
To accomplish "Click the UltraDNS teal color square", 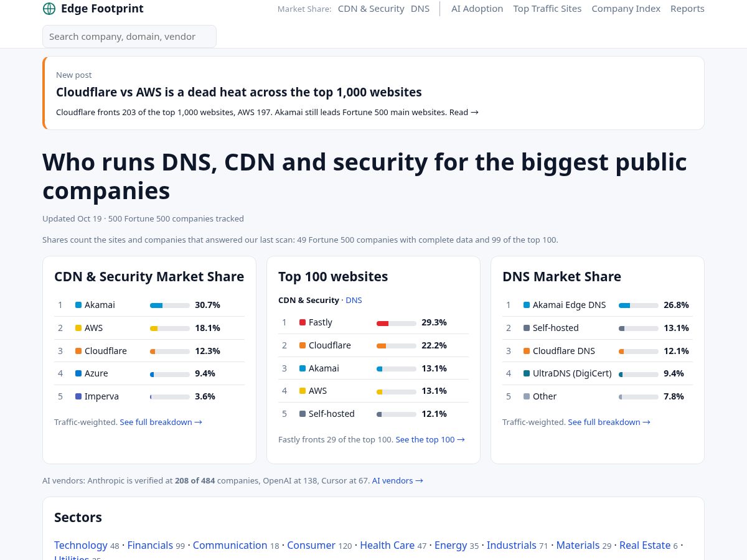I will pos(527,373).
